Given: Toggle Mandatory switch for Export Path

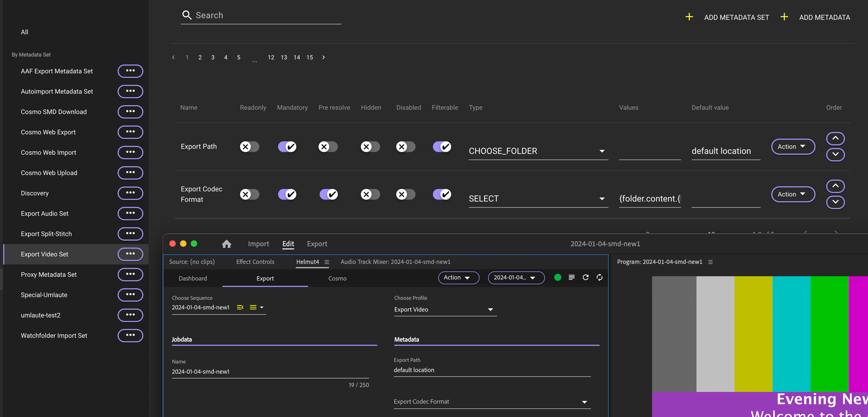Looking at the screenshot, I should (x=287, y=147).
